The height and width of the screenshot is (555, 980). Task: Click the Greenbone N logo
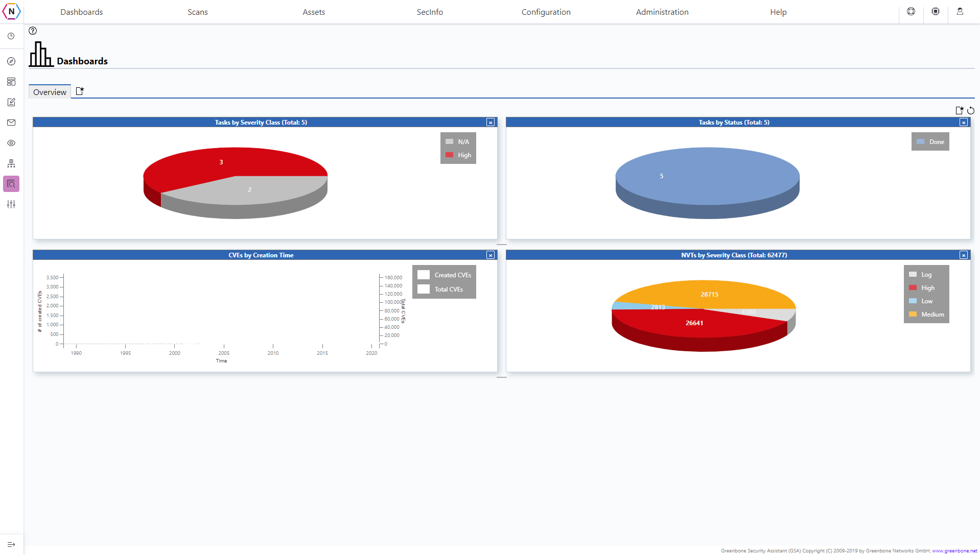(11, 11)
